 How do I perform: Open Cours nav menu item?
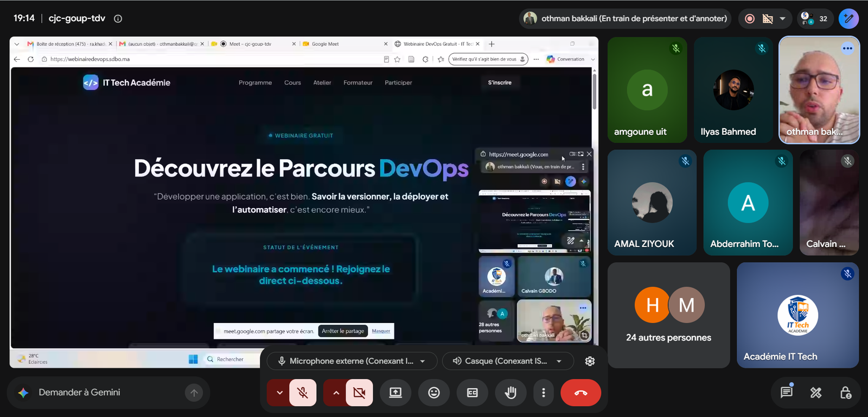tap(292, 83)
